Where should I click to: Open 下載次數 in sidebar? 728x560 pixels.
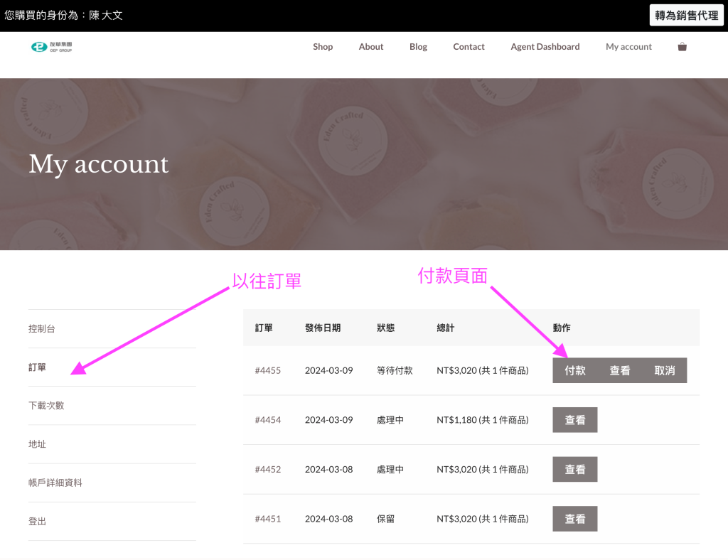click(46, 406)
